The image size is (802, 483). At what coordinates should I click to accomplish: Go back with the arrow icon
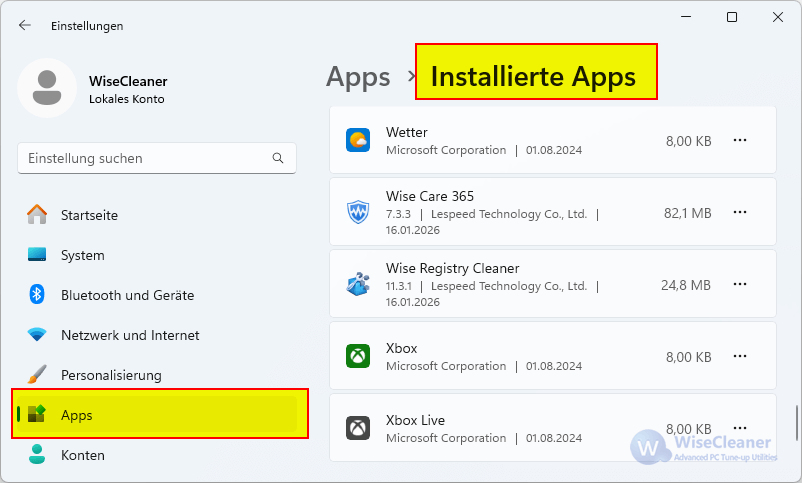[x=25, y=25]
